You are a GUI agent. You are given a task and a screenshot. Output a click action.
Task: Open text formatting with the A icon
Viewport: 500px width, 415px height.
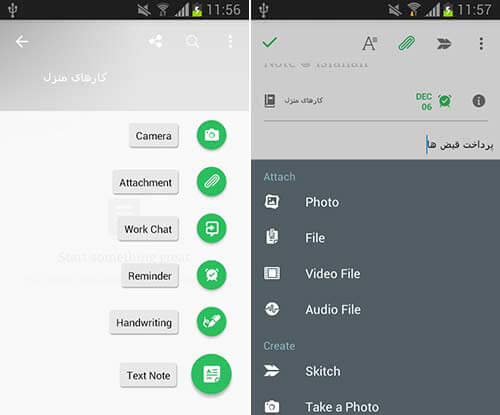(x=369, y=43)
